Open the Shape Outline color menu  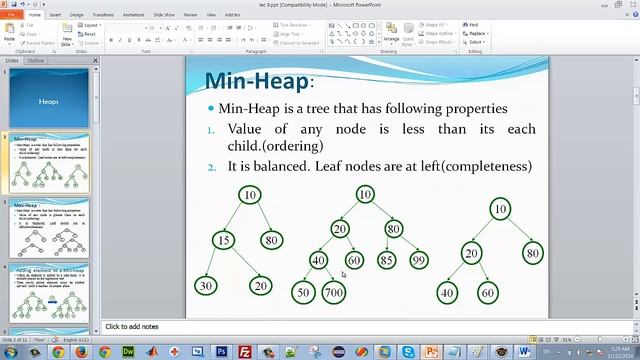[436, 33]
